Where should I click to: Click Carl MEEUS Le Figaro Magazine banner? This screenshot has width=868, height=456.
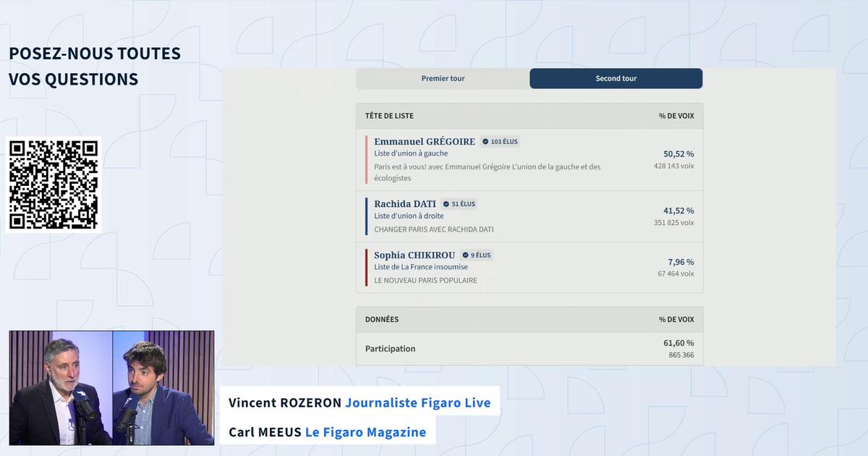327,432
